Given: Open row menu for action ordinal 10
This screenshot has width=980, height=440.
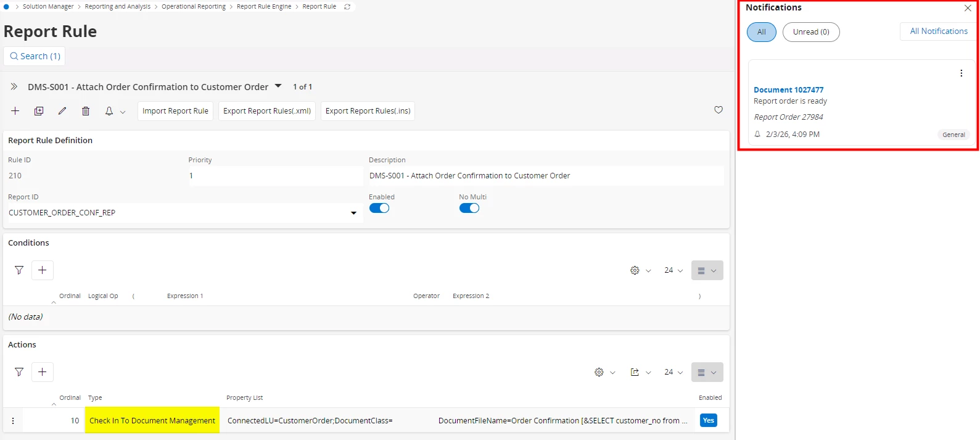Looking at the screenshot, I should (x=13, y=421).
